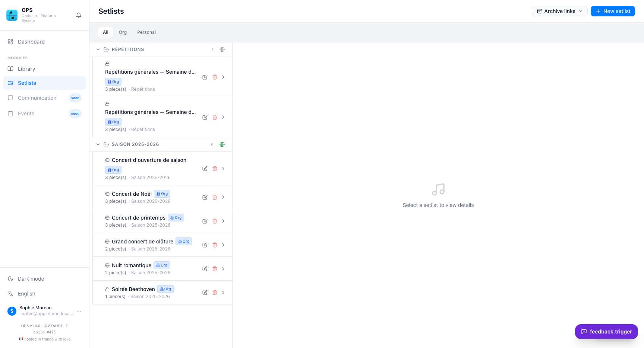This screenshot has width=644, height=348.
Task: Open the Archive links dropdown
Action: [x=559, y=11]
